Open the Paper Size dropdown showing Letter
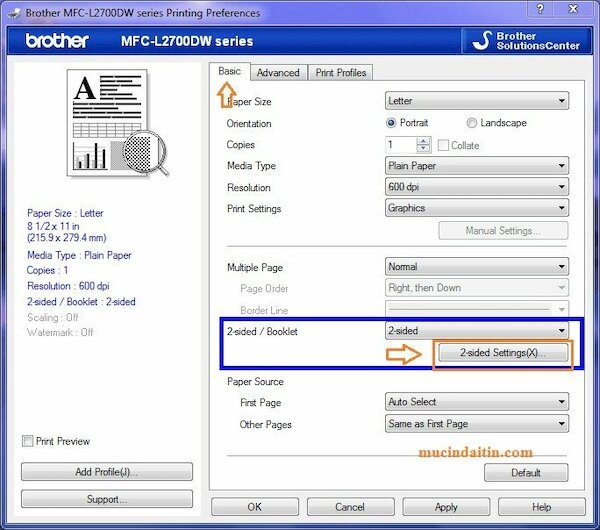The image size is (600, 530). point(477,101)
